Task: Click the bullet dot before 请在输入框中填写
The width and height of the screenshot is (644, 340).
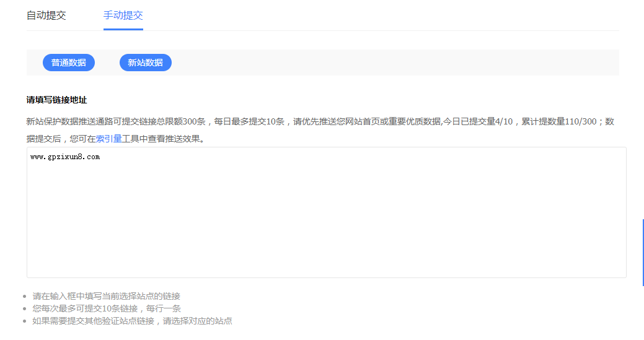Action: pyautogui.click(x=24, y=297)
